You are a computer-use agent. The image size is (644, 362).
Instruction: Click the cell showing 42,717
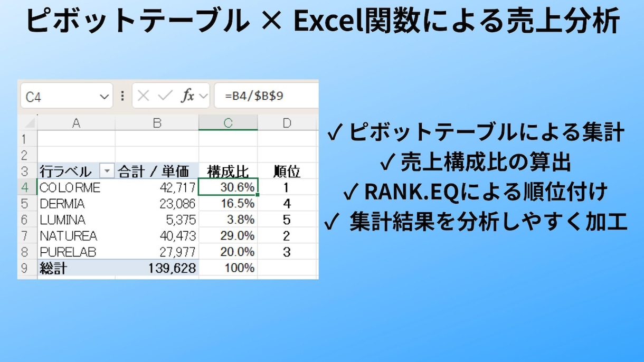click(x=157, y=187)
